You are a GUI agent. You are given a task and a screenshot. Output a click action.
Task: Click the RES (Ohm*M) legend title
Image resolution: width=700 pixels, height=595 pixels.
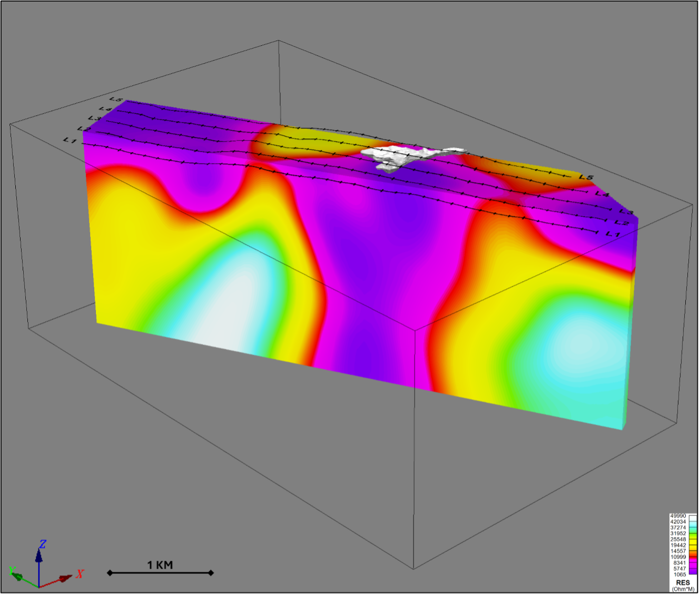click(683, 583)
